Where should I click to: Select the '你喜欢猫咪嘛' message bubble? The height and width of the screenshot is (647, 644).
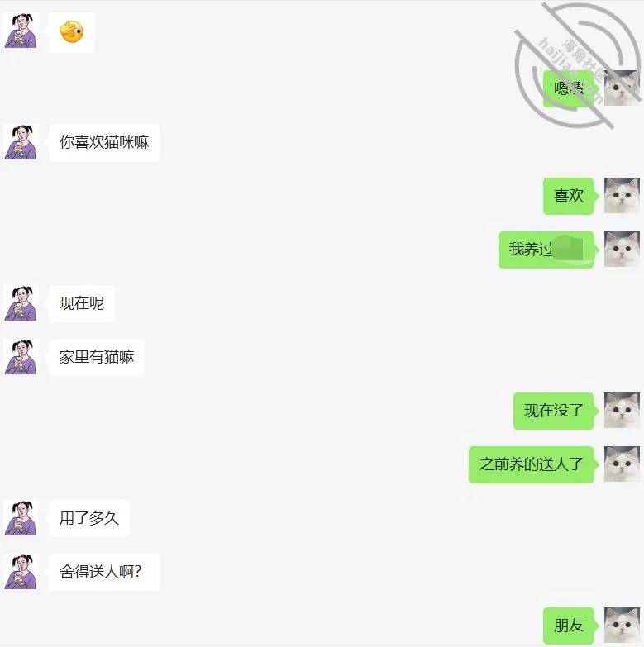pos(104,142)
